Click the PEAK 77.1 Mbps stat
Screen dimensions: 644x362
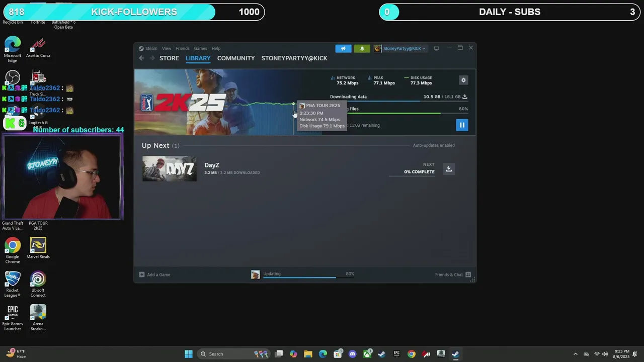[x=381, y=80]
